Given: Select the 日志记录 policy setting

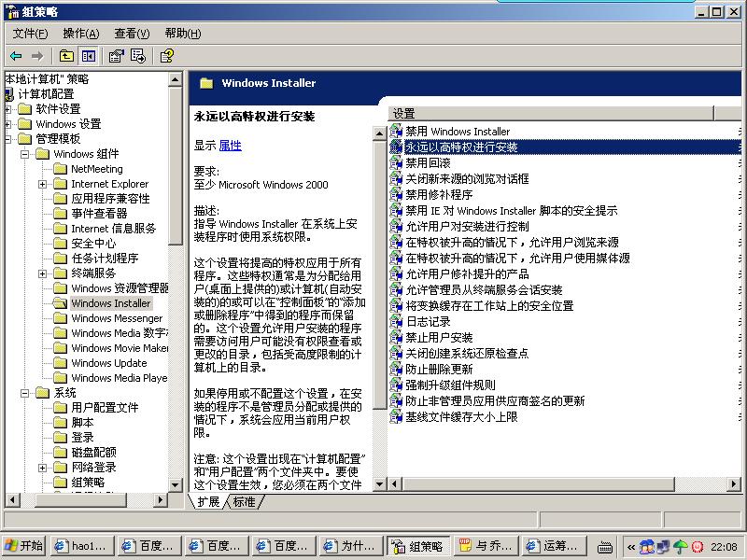Looking at the screenshot, I should [x=428, y=321].
